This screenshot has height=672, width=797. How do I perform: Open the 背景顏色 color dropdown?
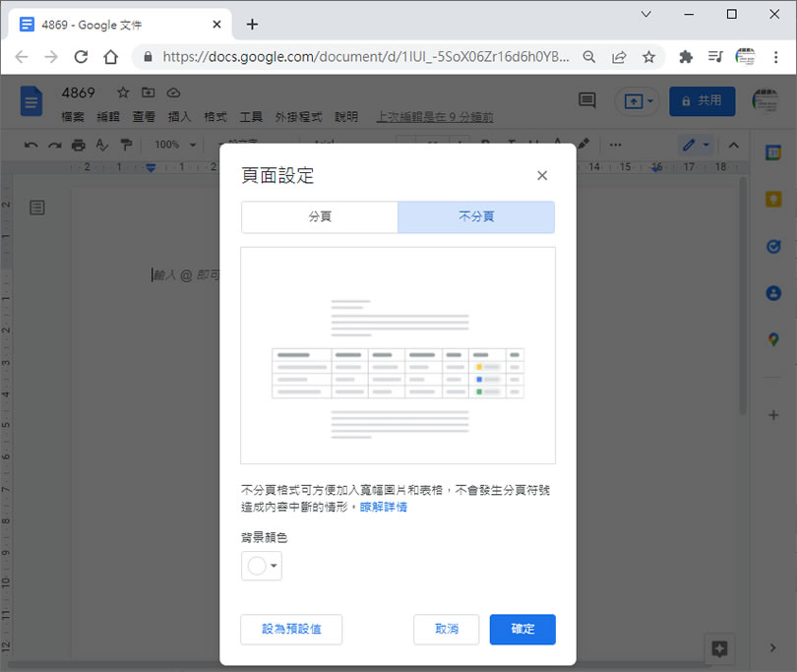click(262, 566)
